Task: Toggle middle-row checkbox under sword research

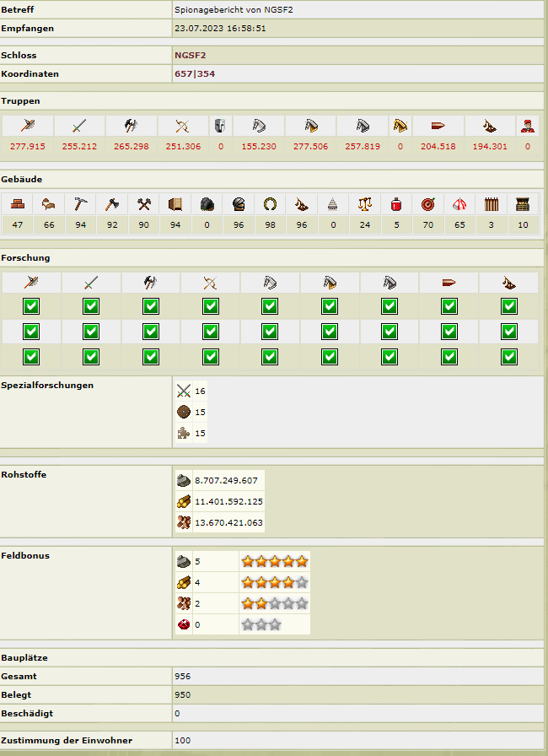Action: (91, 332)
